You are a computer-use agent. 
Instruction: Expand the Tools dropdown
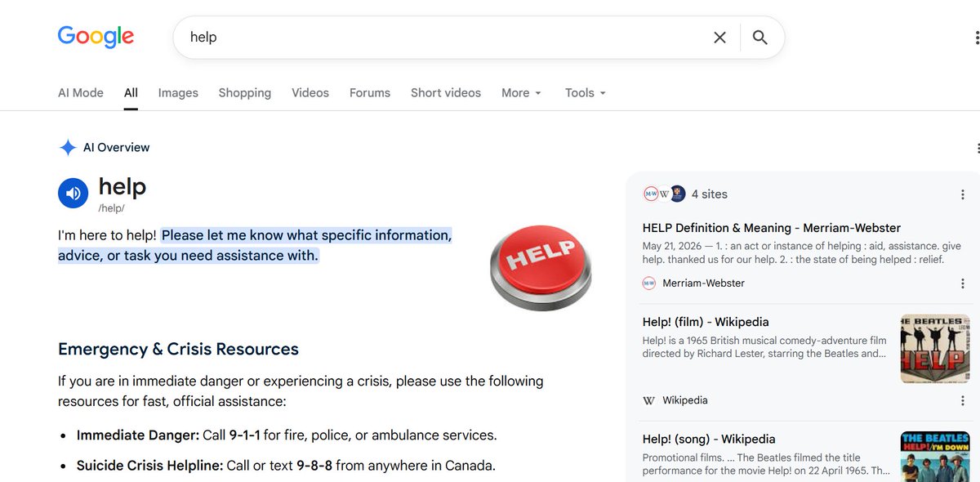[586, 93]
